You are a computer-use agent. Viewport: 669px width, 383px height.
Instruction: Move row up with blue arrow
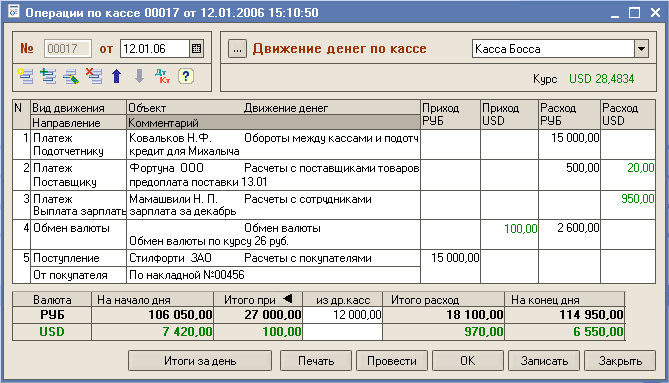tap(116, 76)
